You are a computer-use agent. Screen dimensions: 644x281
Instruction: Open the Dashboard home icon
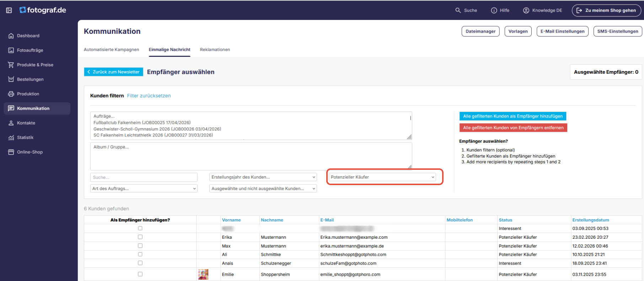(11, 36)
